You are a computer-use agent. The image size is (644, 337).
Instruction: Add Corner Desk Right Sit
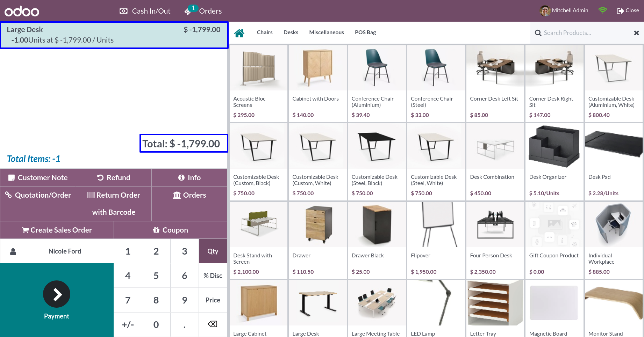point(554,83)
